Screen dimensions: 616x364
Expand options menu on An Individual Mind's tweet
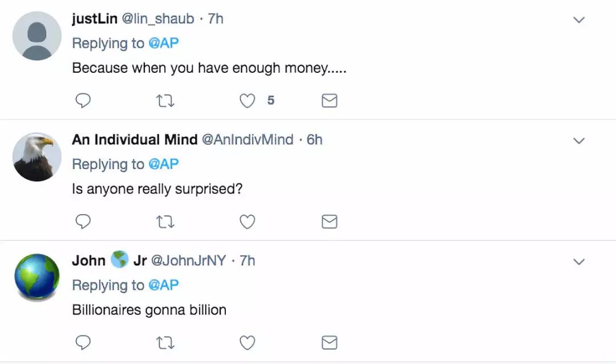pos(579,141)
